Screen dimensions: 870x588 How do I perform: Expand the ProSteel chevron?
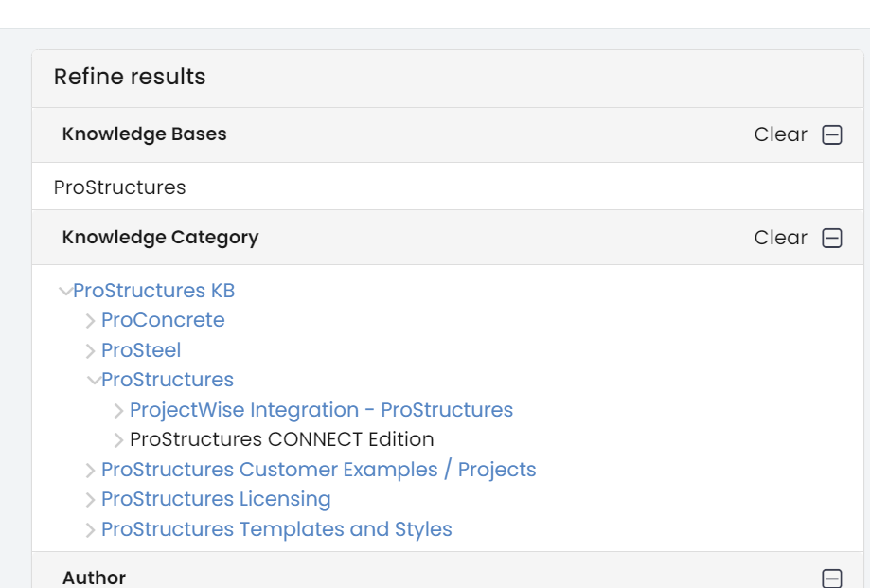pyautogui.click(x=91, y=349)
